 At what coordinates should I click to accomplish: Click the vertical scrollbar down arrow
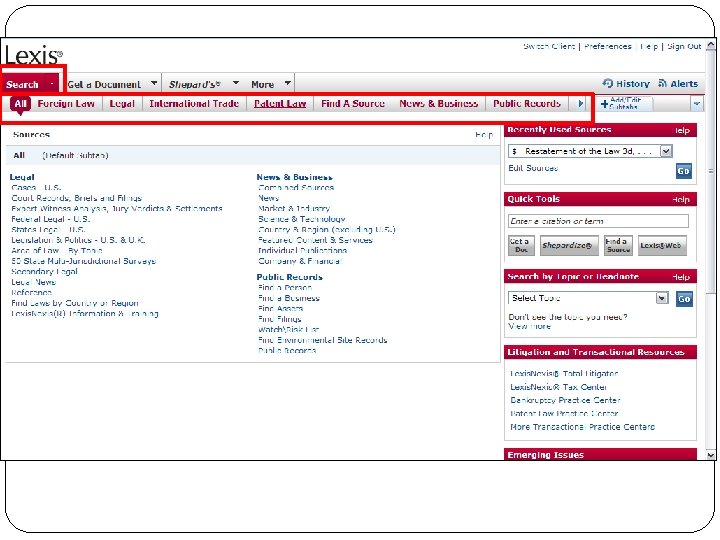click(x=711, y=455)
